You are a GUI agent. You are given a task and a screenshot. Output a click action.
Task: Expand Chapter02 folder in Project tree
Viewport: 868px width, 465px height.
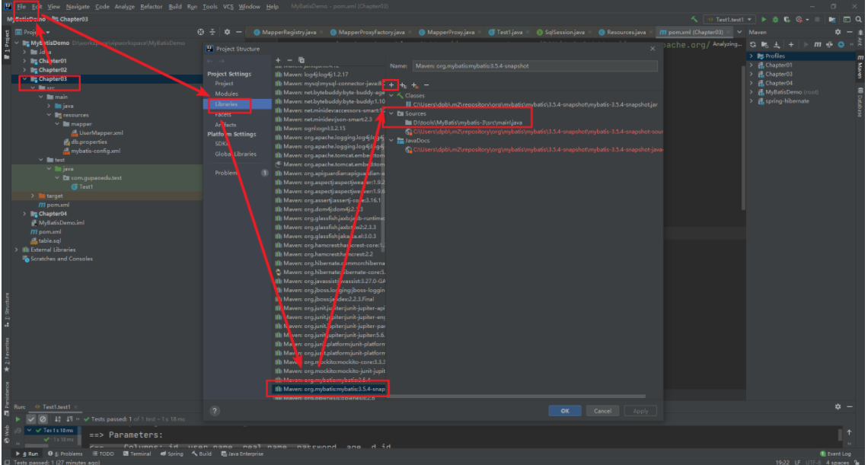click(x=24, y=70)
